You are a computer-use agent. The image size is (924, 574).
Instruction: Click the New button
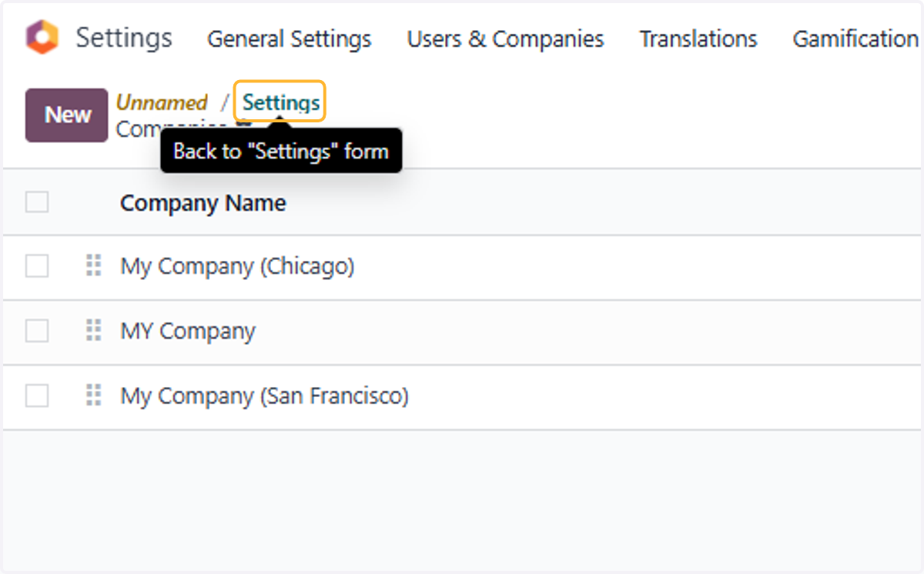[x=67, y=115]
